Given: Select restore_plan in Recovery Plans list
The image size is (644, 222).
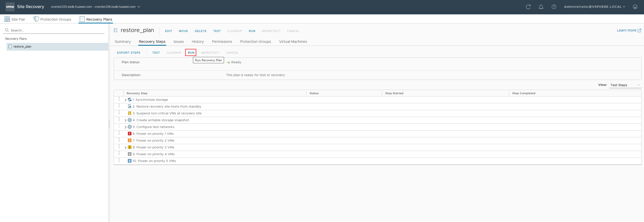Looking at the screenshot, I should pos(58,47).
